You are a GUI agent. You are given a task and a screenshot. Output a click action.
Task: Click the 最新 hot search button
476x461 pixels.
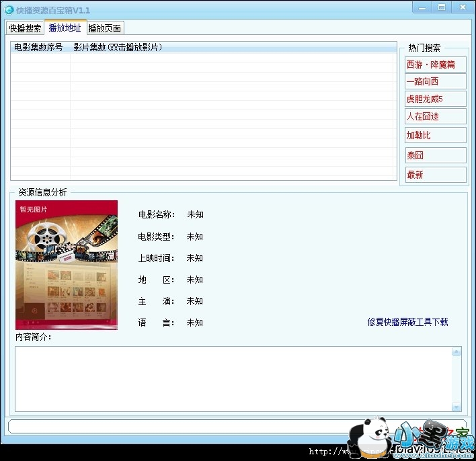point(435,175)
